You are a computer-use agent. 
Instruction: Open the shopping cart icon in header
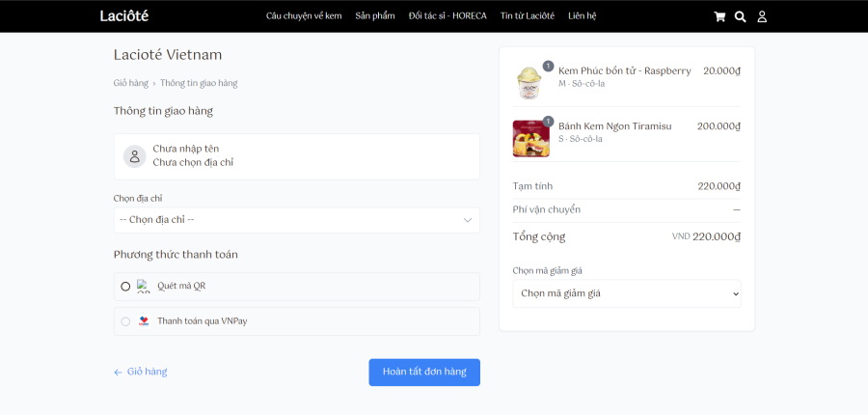[x=719, y=16]
